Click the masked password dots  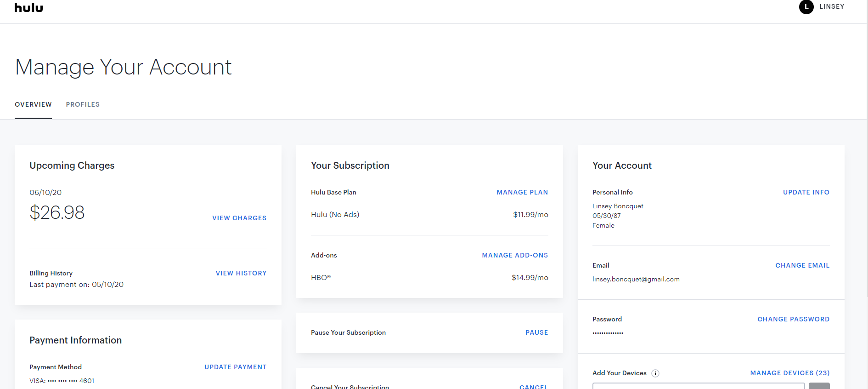coord(608,333)
